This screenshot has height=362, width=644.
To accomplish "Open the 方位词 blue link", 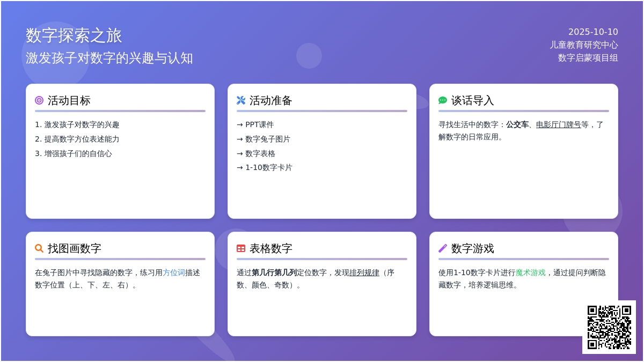I will (x=173, y=272).
